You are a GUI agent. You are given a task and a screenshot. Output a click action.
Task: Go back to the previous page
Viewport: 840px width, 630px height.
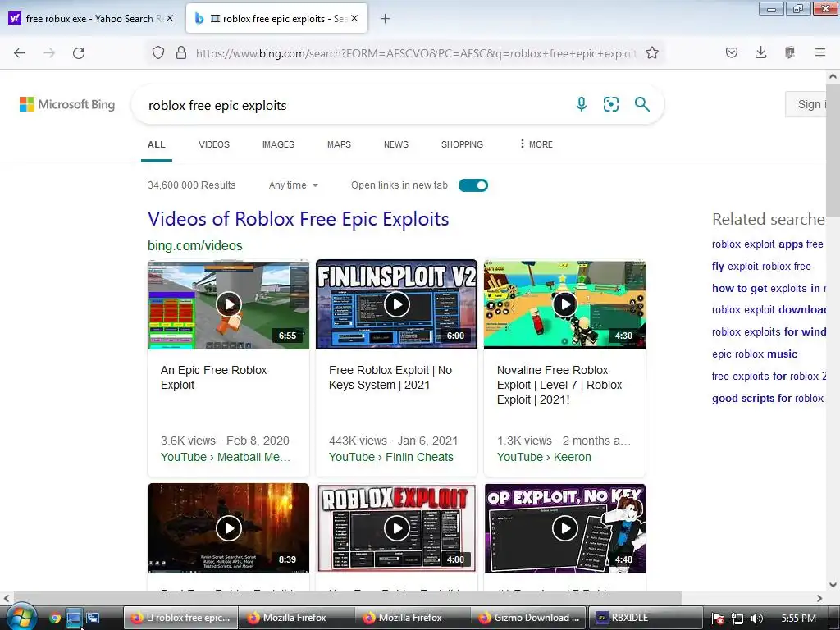(20, 53)
